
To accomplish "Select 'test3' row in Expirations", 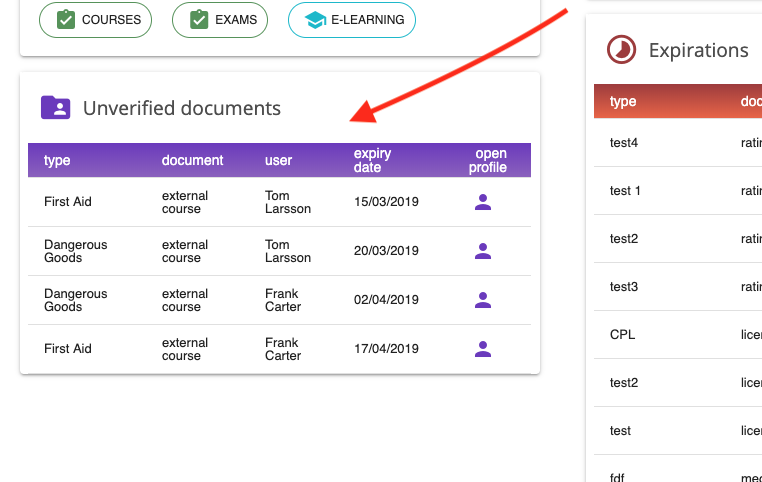I will tap(678, 287).
